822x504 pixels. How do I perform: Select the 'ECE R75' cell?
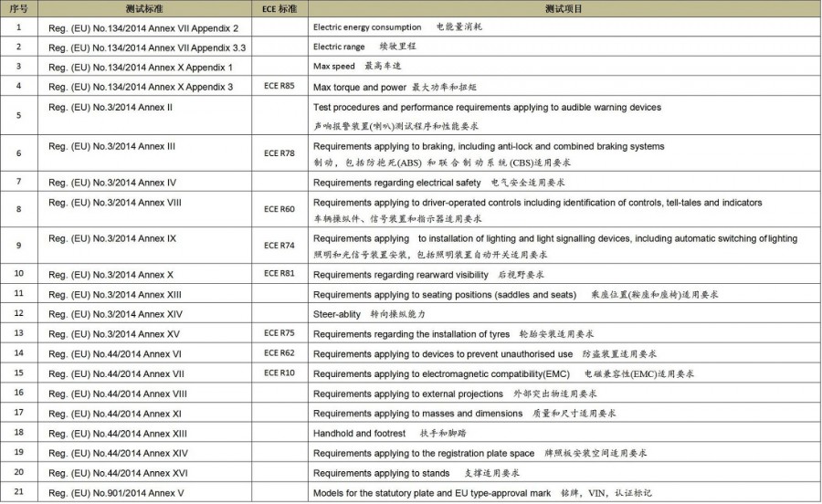coord(279,333)
